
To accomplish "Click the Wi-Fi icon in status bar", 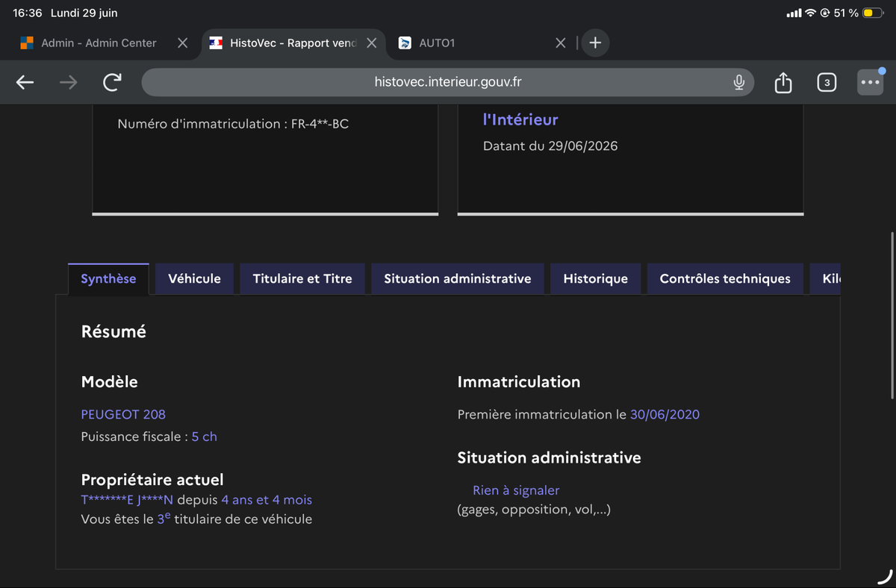I will point(810,13).
